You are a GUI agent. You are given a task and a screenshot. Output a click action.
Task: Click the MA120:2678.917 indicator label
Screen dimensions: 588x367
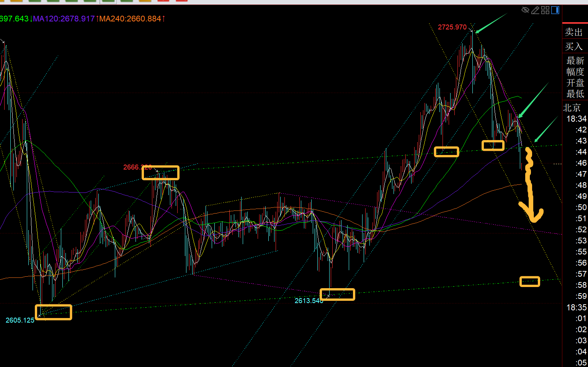tap(64, 19)
